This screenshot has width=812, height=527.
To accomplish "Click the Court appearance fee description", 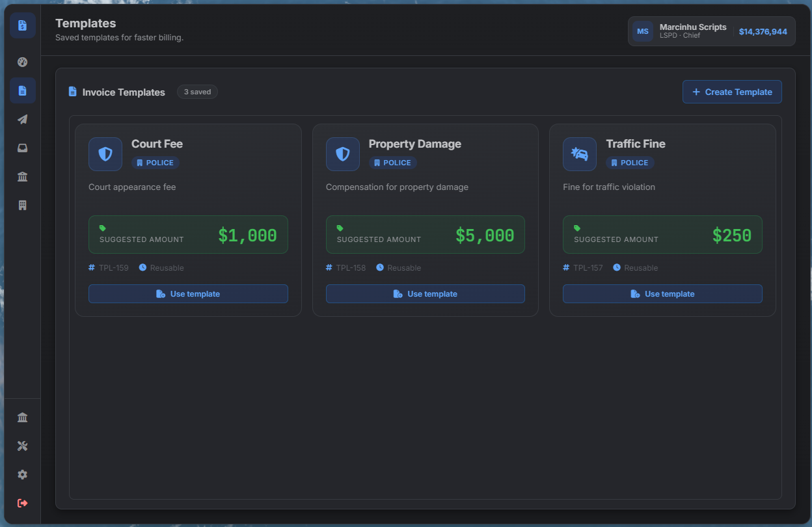I will (x=132, y=187).
